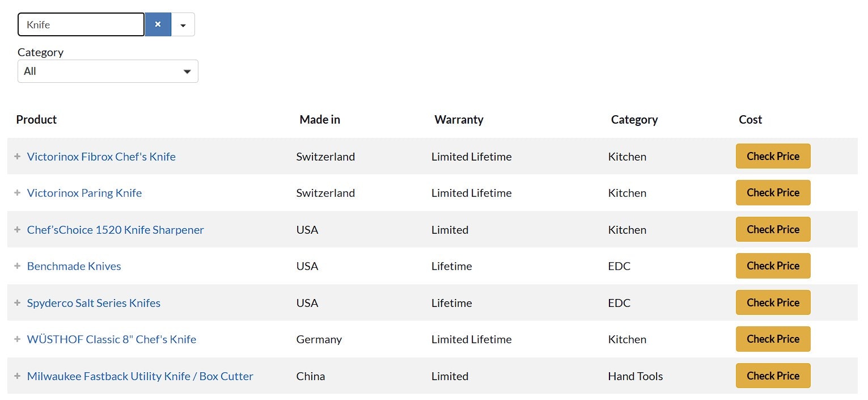Expand the Spyderco Salt Series row
The image size is (868, 400).
tap(18, 303)
